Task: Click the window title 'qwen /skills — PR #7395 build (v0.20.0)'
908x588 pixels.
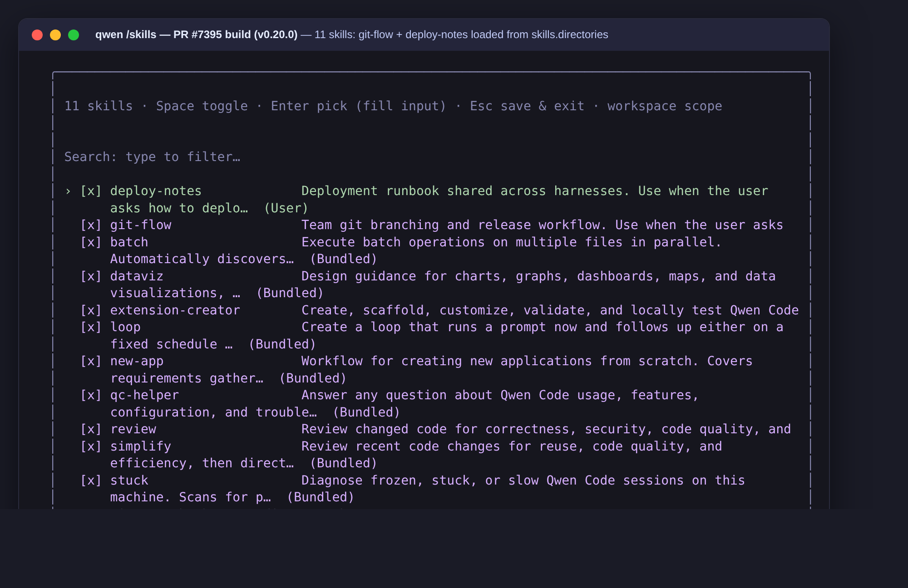Action: tap(196, 35)
